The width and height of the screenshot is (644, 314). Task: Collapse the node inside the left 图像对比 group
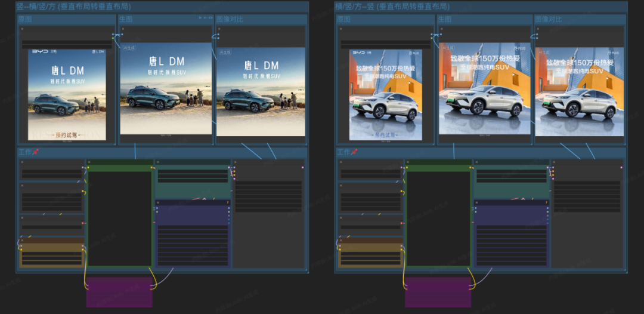(x=219, y=29)
